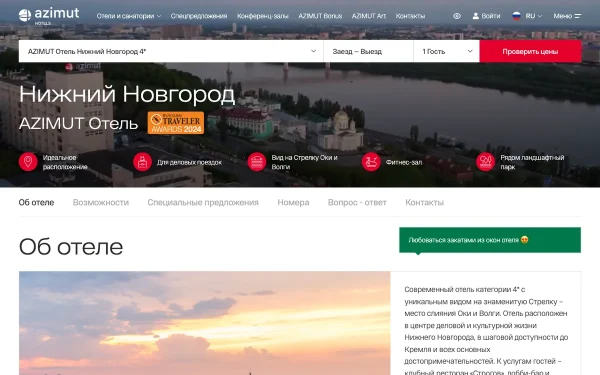Open AZIMUT Art menu item
The height and width of the screenshot is (375, 600).
click(x=368, y=16)
